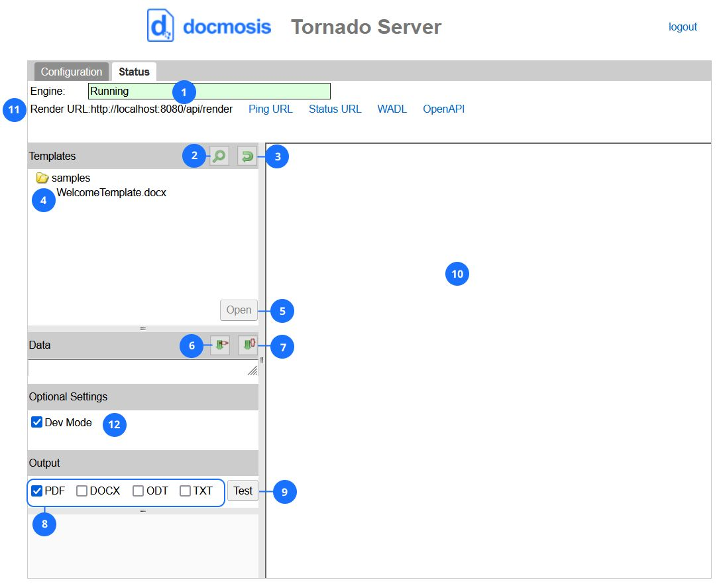Viewport: 723px width, 588px height.
Task: Select the samples folder label
Action: click(x=70, y=178)
